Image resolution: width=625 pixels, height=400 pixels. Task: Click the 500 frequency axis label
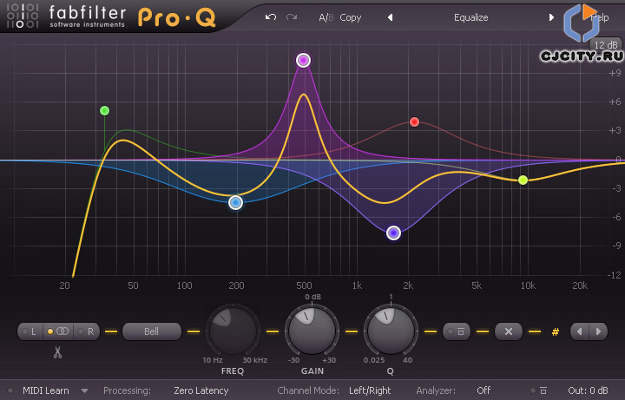pyautogui.click(x=304, y=286)
